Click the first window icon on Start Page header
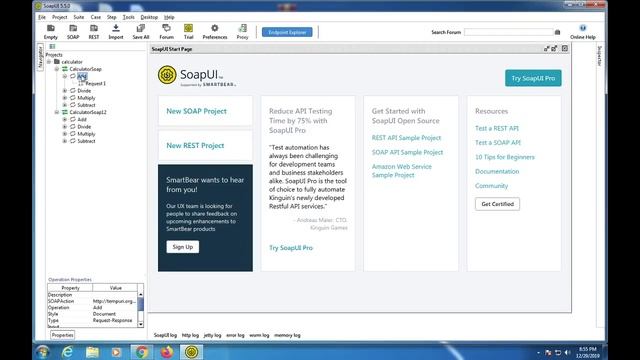 [547, 49]
